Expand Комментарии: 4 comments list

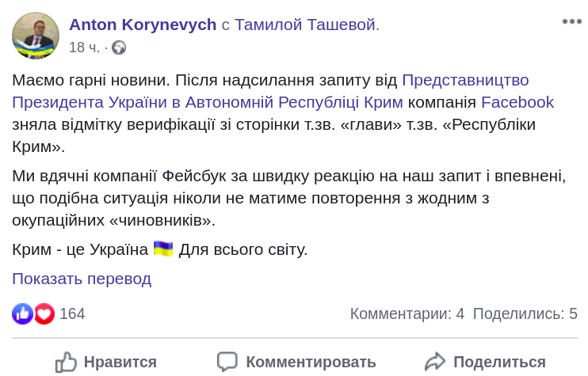click(407, 313)
